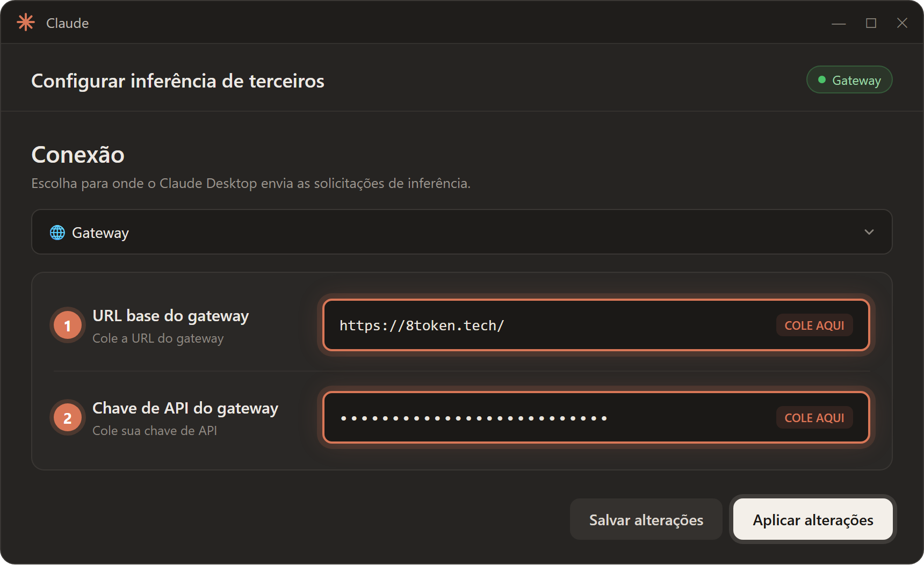Focus the gateway base URL input field
This screenshot has height=565, width=924.
click(x=596, y=325)
